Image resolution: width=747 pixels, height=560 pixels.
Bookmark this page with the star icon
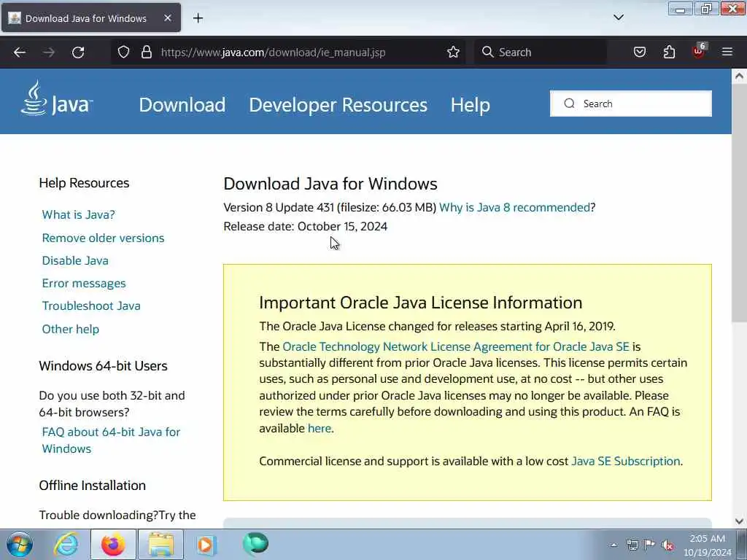coord(454,52)
